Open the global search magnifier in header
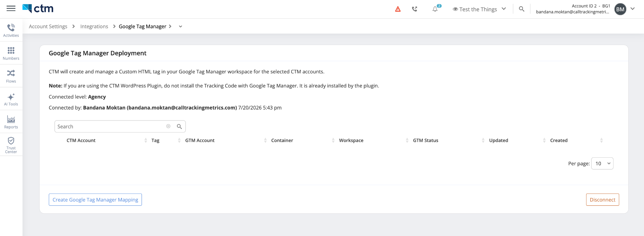The width and height of the screenshot is (644, 236). point(522,9)
